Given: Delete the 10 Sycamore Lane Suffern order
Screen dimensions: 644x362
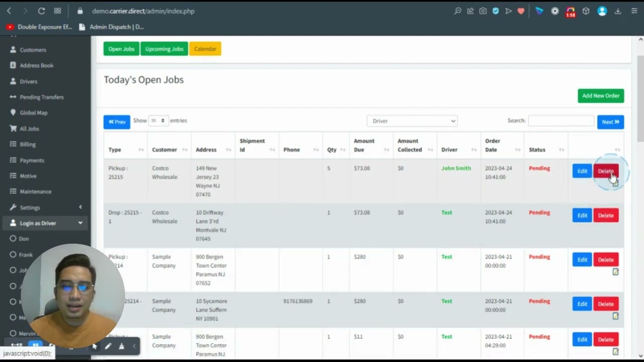Looking at the screenshot, I should click(606, 304).
